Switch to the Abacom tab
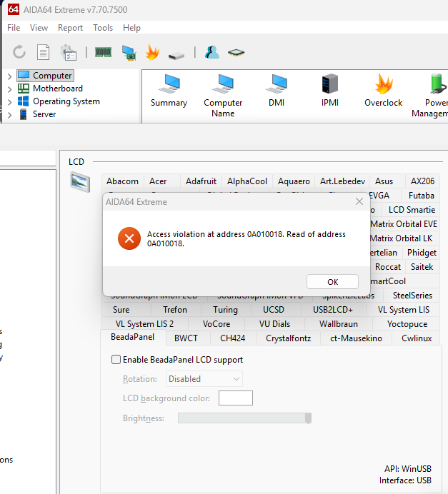The width and height of the screenshot is (448, 494). [x=122, y=181]
